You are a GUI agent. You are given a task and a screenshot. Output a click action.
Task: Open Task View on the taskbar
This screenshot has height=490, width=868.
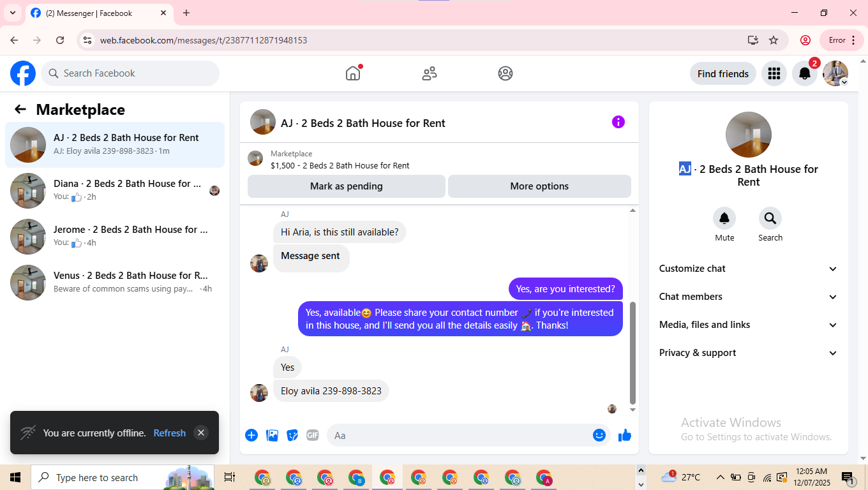tap(230, 477)
